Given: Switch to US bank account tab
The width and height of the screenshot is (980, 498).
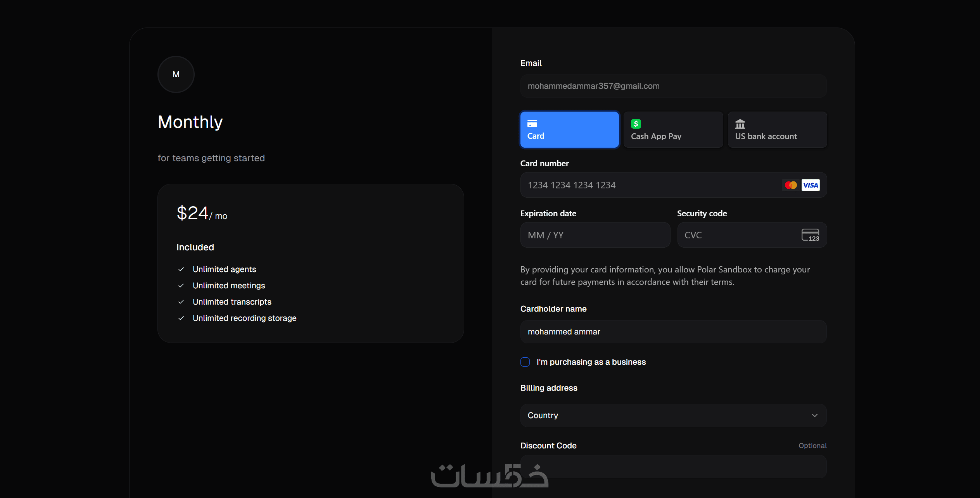Looking at the screenshot, I should 777,130.
